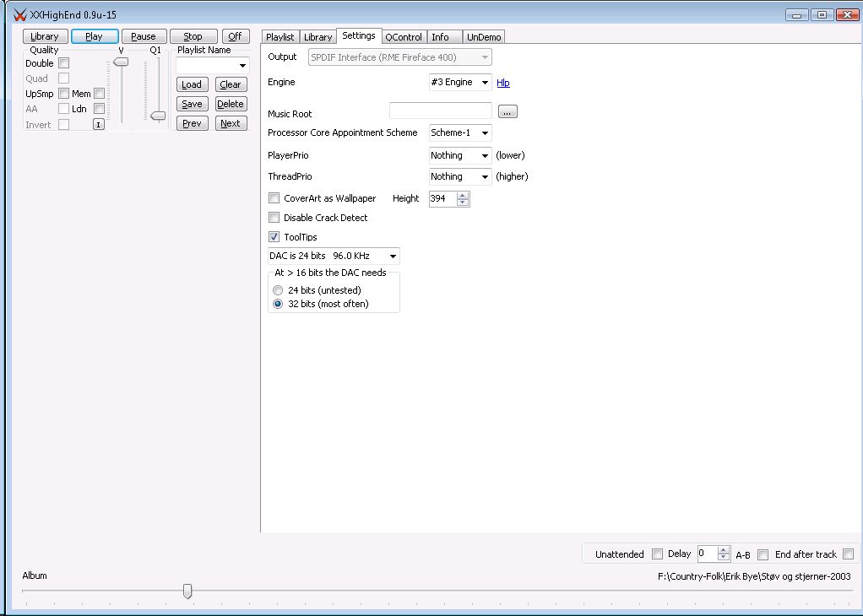The height and width of the screenshot is (616, 863).
Task: Click the Off button
Action: coord(236,36)
